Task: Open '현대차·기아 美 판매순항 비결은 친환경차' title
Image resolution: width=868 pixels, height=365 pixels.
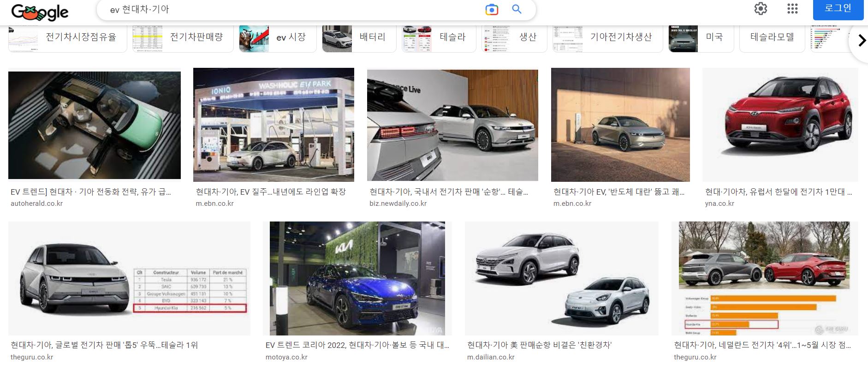Action: tap(539, 345)
